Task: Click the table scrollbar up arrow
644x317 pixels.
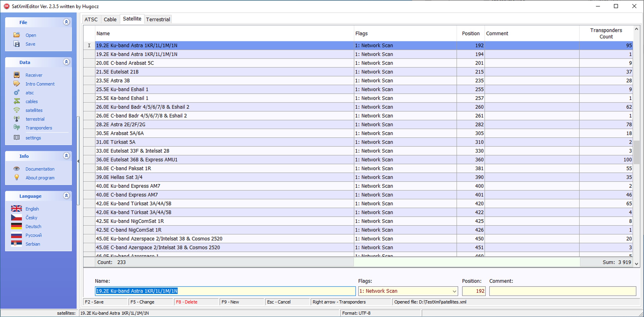Action: pos(636,29)
